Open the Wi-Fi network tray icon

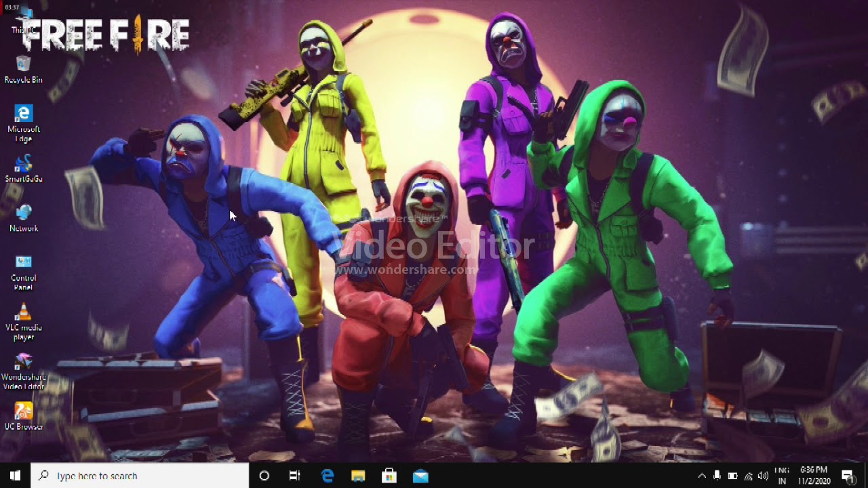[749, 476]
